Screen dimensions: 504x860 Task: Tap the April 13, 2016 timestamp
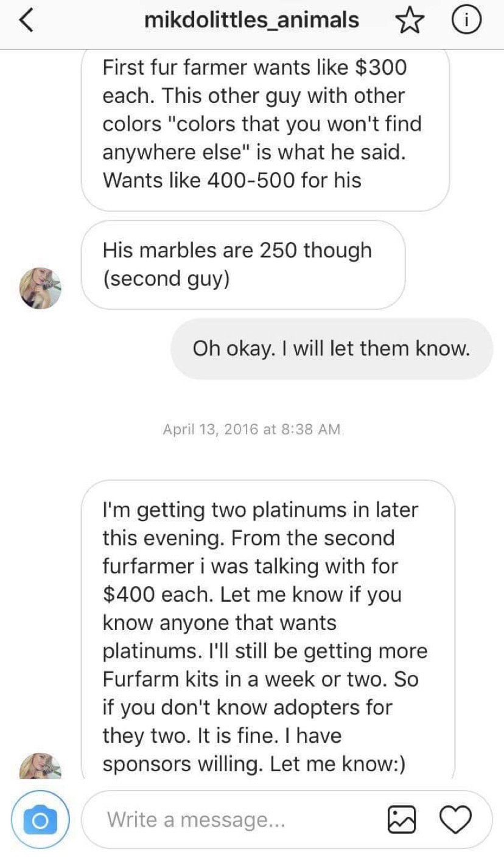251,429
